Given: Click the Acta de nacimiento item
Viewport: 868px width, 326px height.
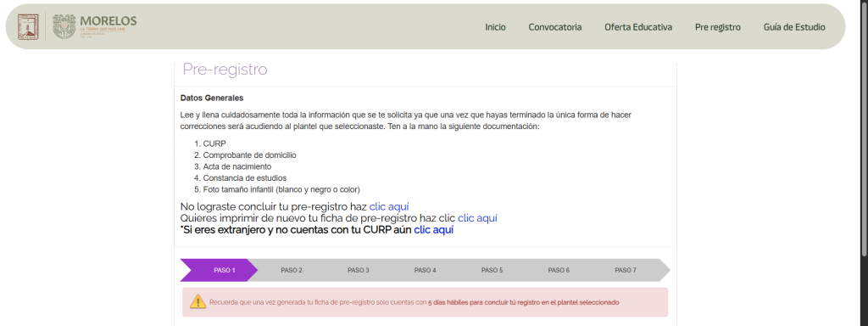Looking at the screenshot, I should click(x=237, y=166).
